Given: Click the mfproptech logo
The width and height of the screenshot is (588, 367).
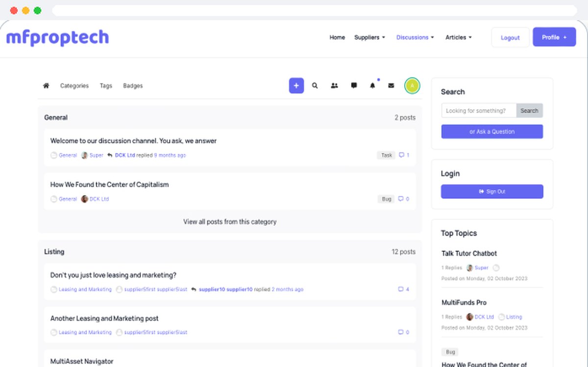Looking at the screenshot, I should [x=57, y=37].
